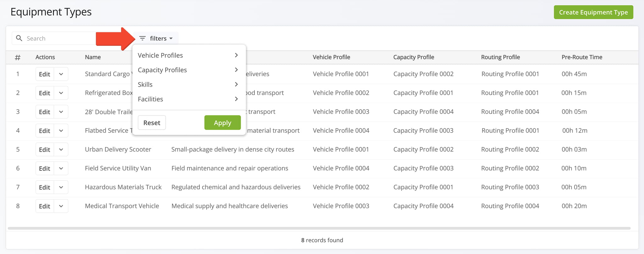This screenshot has height=254, width=644.
Task: Open the Facilities filter submenu
Action: (189, 99)
